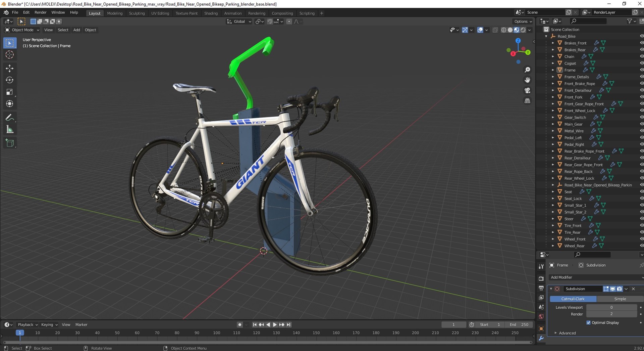Toggle X-ray view icon
The image size is (644, 351).
[x=495, y=30]
